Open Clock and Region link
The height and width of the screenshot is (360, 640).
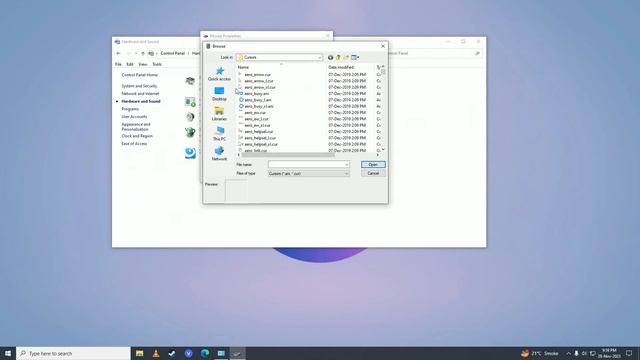pos(137,136)
